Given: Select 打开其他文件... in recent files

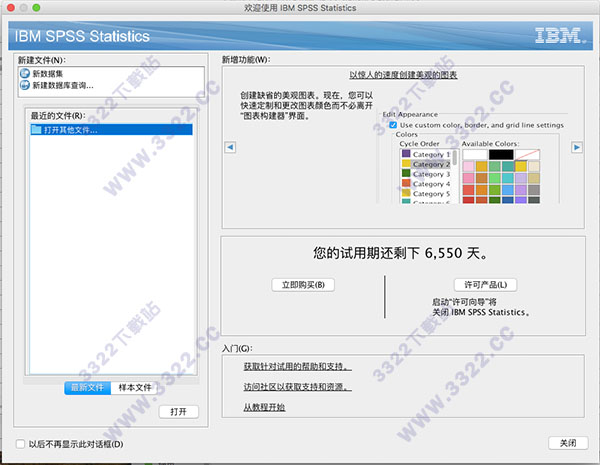Looking at the screenshot, I should [x=111, y=129].
